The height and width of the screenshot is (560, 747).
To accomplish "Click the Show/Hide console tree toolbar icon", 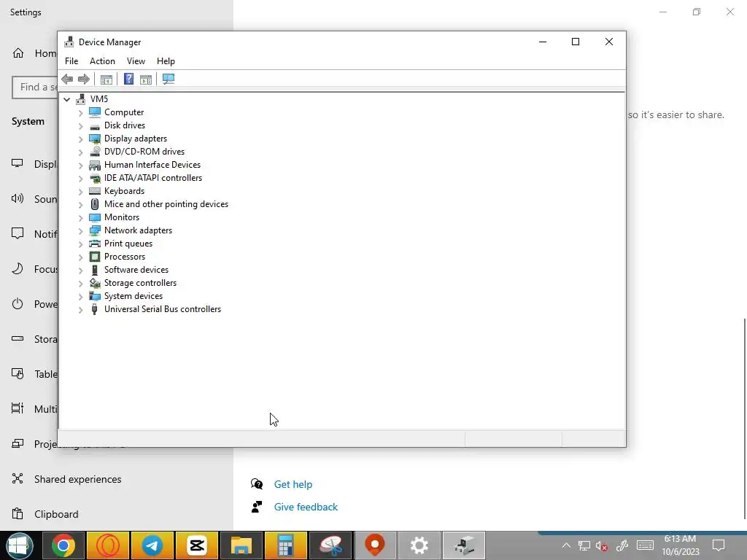I will 107,79.
